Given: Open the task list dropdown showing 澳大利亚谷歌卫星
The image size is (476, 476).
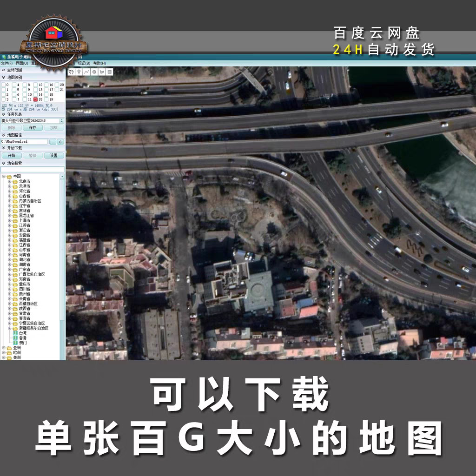Looking at the screenshot, I should (62, 120).
